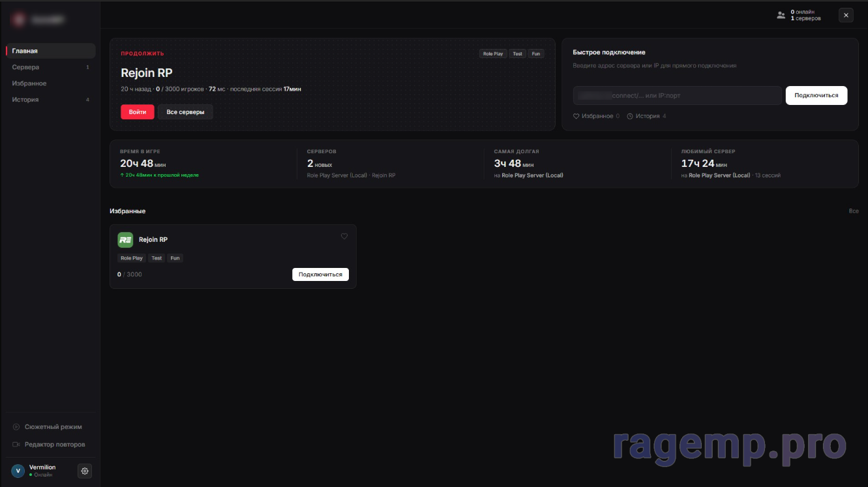Click the 17ч 24мин favorite server value
The width and height of the screenshot is (868, 487).
pos(704,164)
